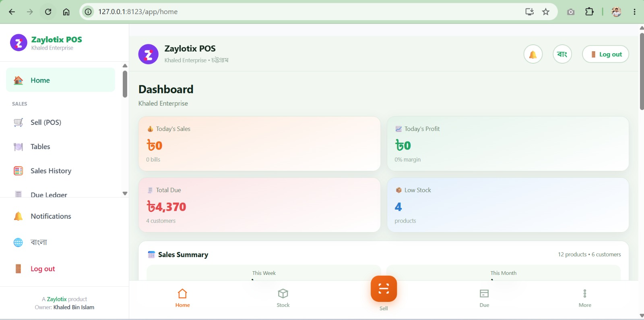Screen dimensions: 644x320
Task: Click the Zaylotix logo in the page header
Action: [149, 54]
